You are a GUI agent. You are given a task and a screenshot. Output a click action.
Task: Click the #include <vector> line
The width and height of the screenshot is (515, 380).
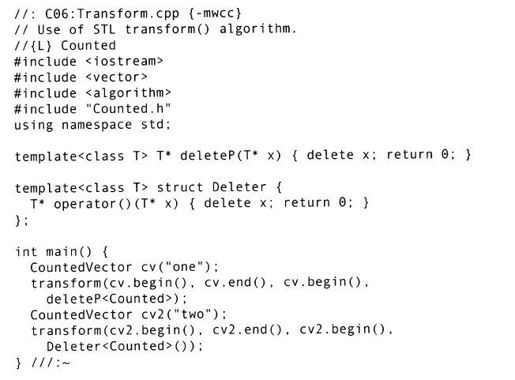coord(81,77)
